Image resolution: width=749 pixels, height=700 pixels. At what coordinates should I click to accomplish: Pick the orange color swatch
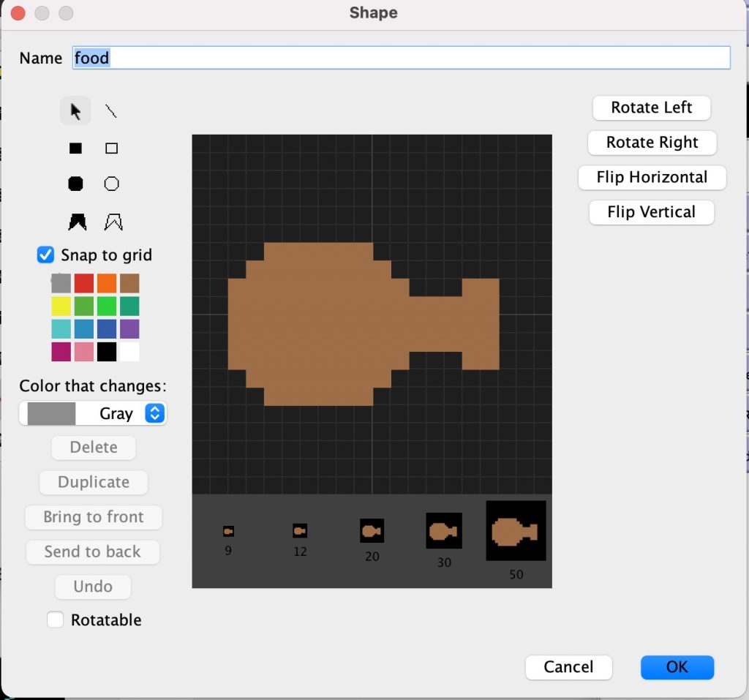click(107, 283)
